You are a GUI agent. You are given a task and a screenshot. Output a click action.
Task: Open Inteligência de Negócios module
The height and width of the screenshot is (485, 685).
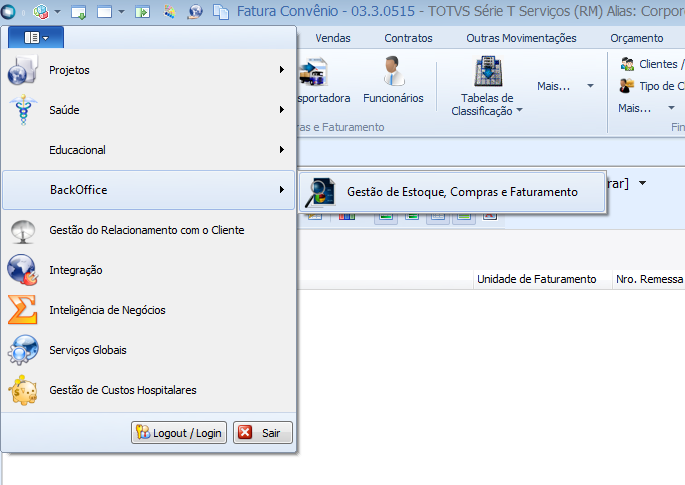tap(149, 310)
